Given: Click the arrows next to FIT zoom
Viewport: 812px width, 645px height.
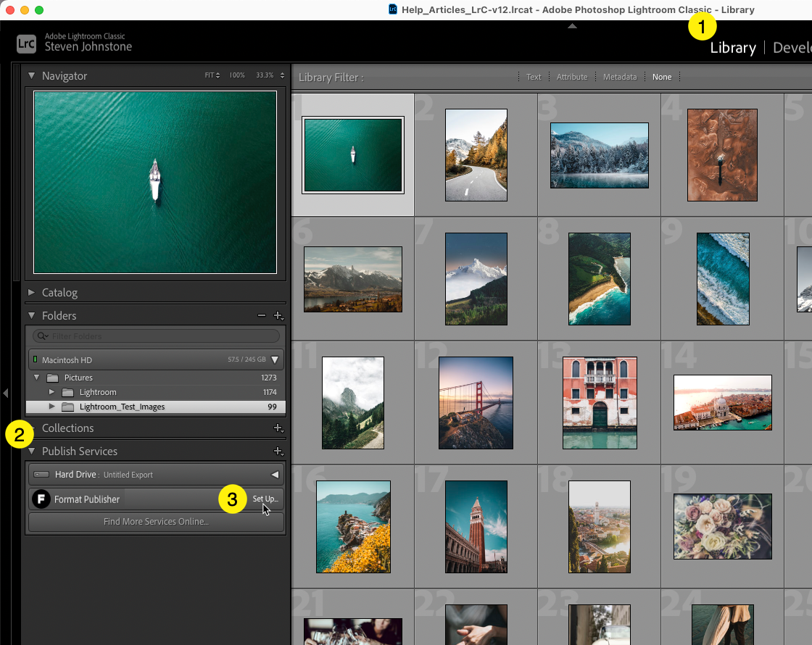Looking at the screenshot, I should coord(218,75).
